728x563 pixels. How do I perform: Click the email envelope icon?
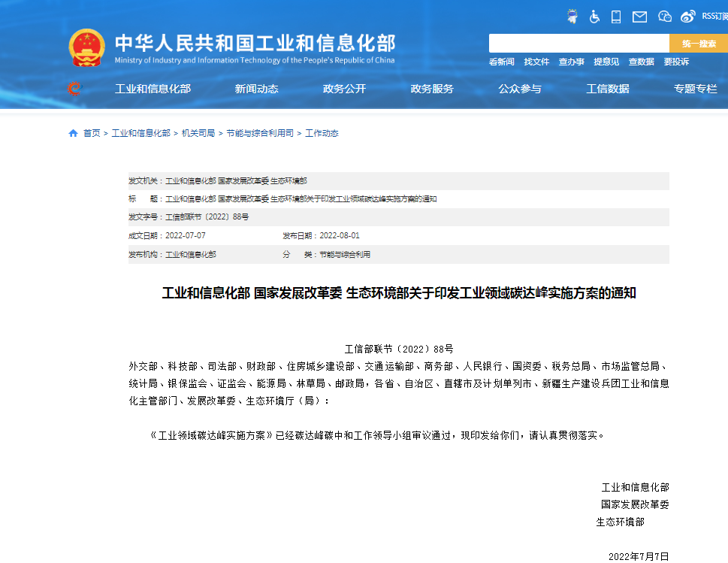[x=640, y=17]
